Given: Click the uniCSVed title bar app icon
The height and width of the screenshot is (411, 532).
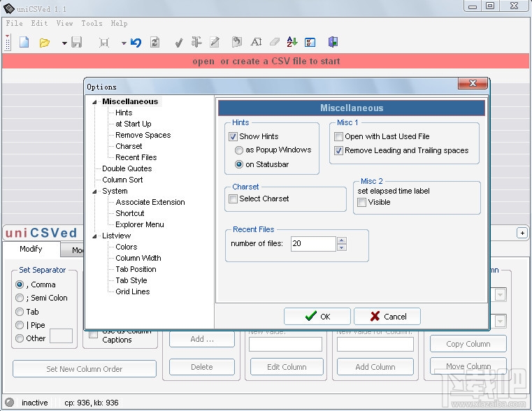Looking at the screenshot, I should pos(8,8).
